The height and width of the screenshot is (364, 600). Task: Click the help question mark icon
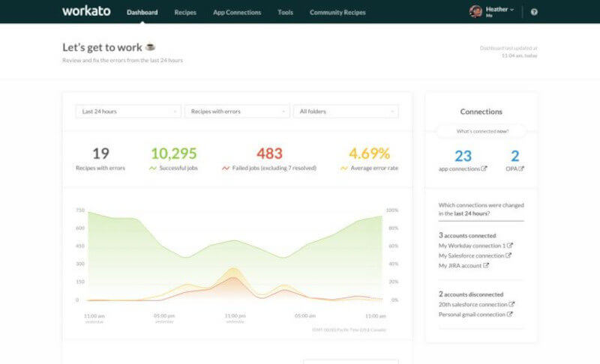[x=534, y=12]
